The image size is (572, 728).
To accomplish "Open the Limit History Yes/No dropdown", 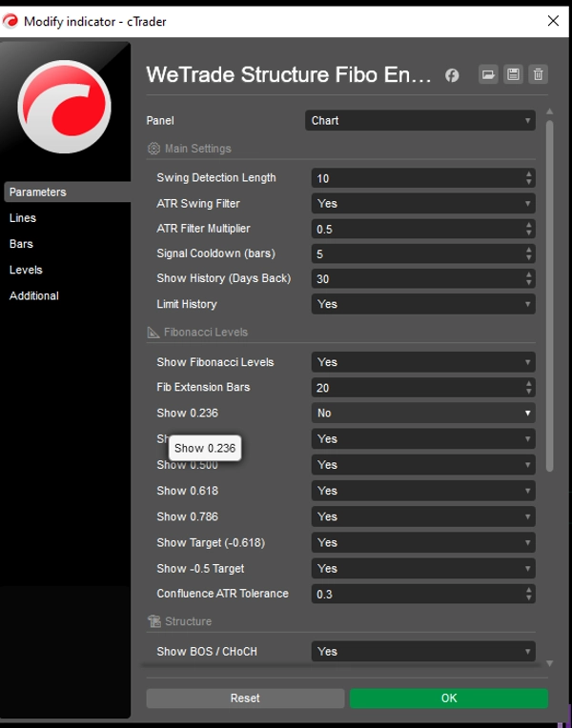I will [423, 305].
